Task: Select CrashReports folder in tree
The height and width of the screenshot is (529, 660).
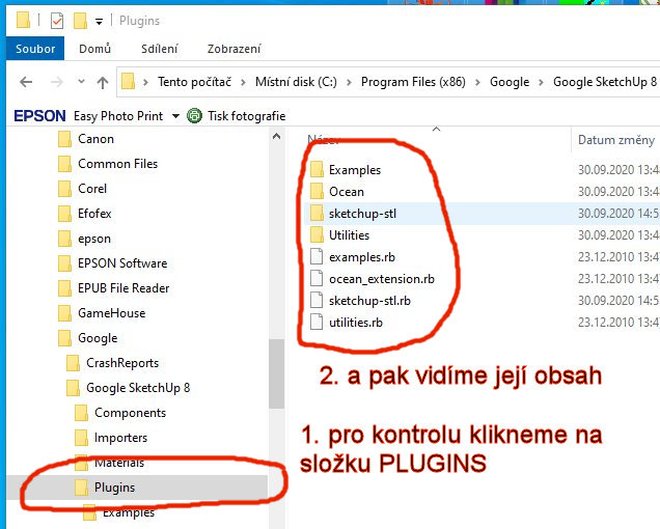Action: pyautogui.click(x=122, y=363)
